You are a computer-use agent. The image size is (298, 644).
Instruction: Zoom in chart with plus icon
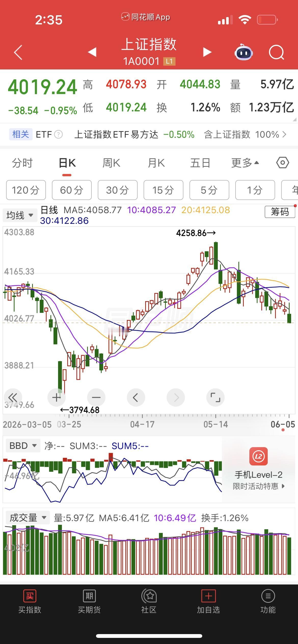pyautogui.click(x=57, y=397)
